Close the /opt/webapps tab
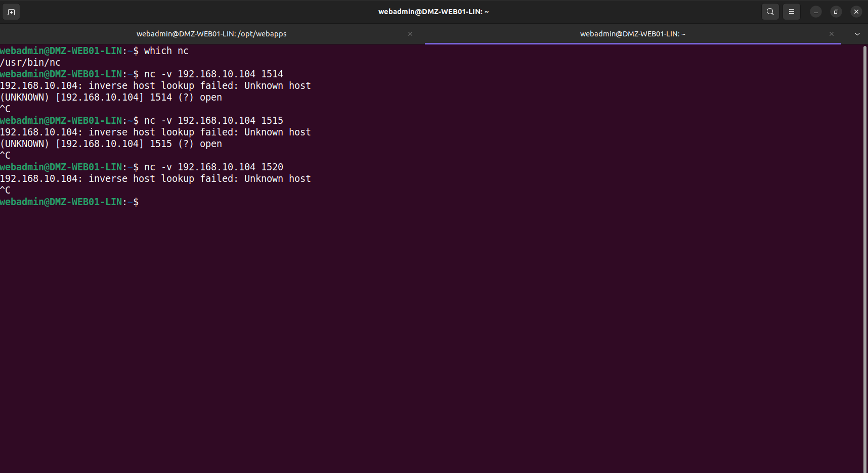Screen dimensions: 868x473 click(410, 34)
